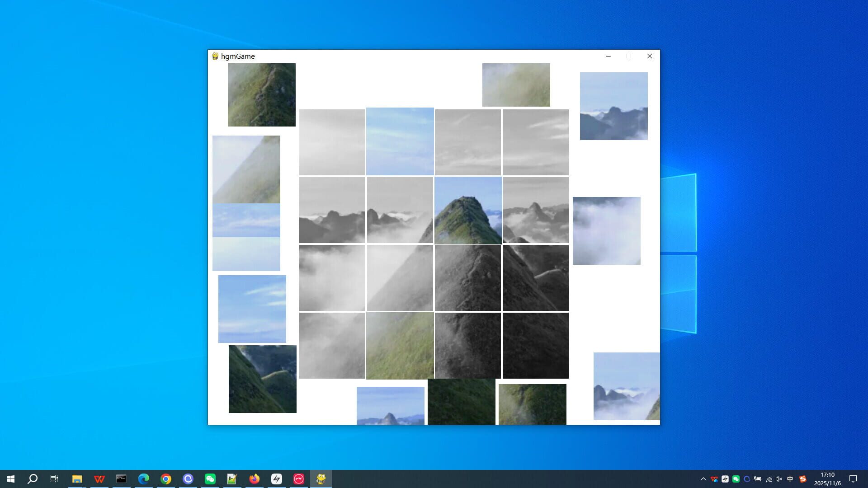Click the green peak tile in the puzzle grid
This screenshot has height=488, width=868.
click(467, 210)
